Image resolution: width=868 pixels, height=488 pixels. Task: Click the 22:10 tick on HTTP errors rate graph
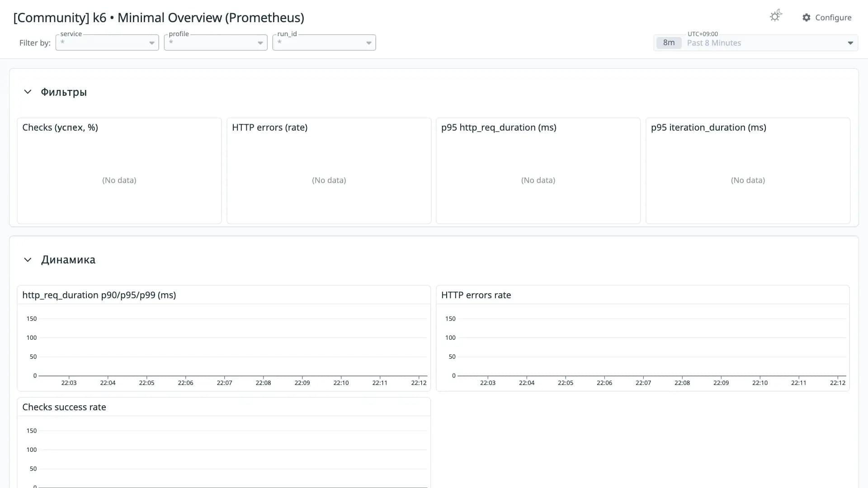tap(760, 383)
